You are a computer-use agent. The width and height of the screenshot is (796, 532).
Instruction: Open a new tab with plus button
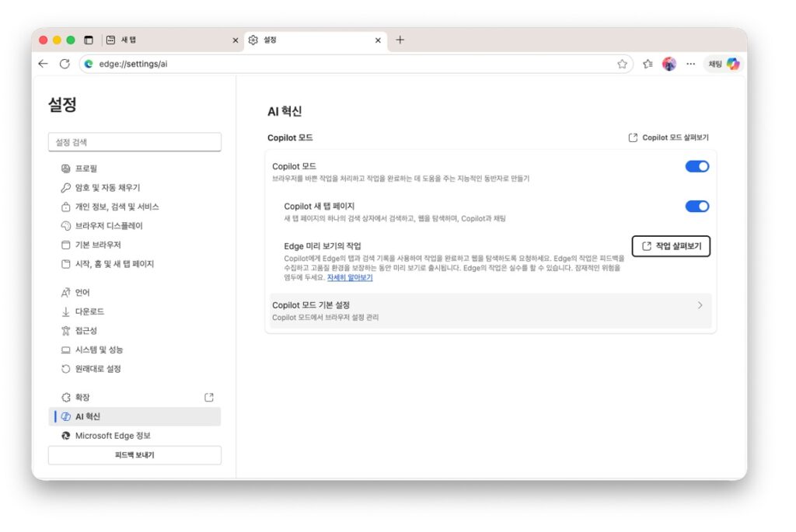pos(400,40)
